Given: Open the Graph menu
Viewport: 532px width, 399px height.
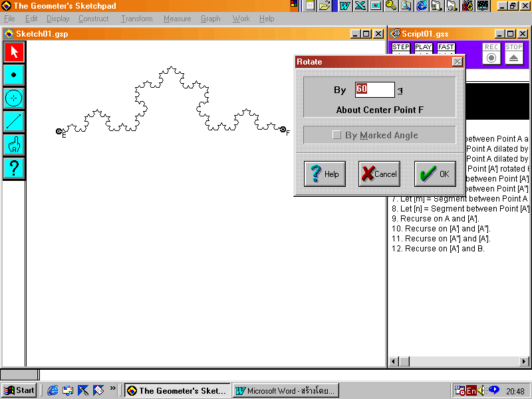Looking at the screenshot, I should (x=210, y=19).
